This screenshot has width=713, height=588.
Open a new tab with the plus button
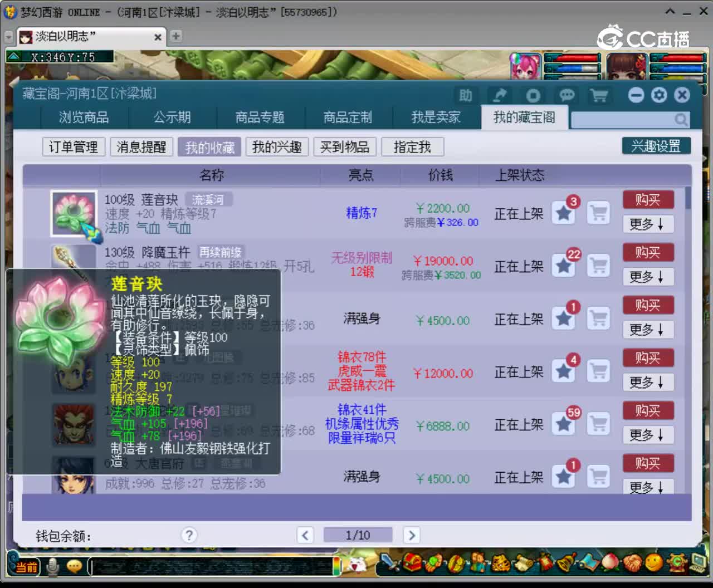[x=176, y=36]
